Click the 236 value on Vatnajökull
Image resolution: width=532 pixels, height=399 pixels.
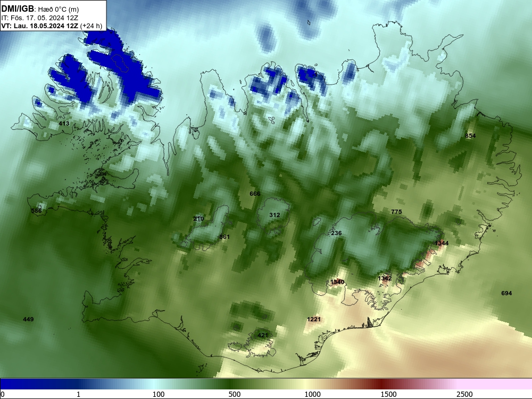click(336, 233)
